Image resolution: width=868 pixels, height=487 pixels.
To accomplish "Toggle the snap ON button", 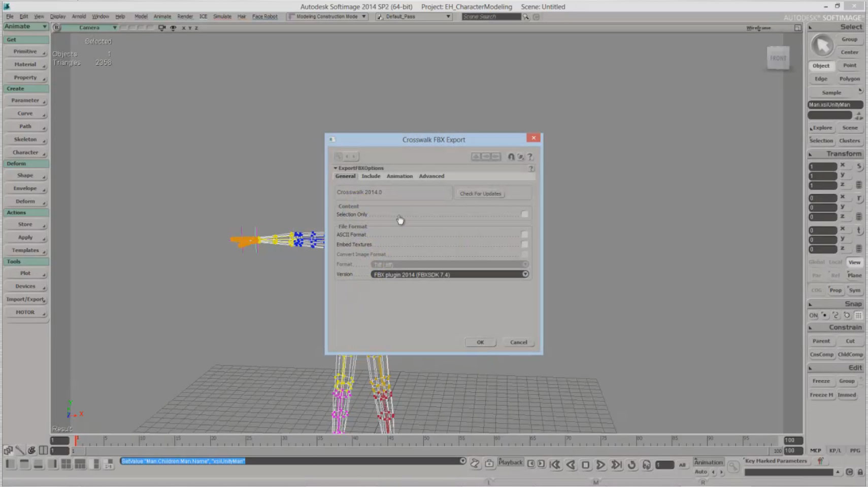I will click(x=813, y=316).
